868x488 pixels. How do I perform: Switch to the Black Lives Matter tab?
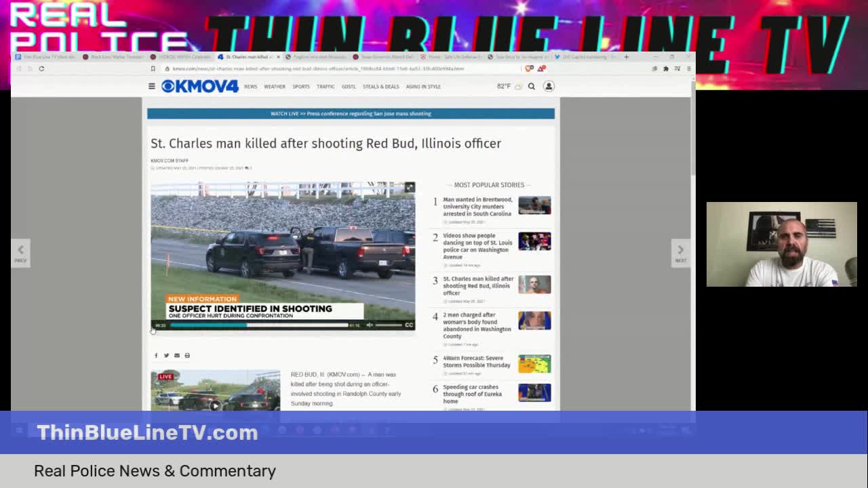(114, 57)
